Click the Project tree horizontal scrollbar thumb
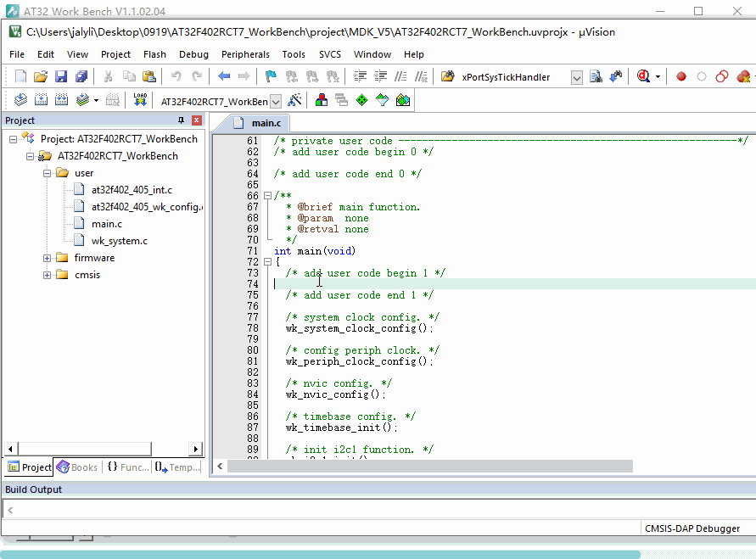 point(85,449)
